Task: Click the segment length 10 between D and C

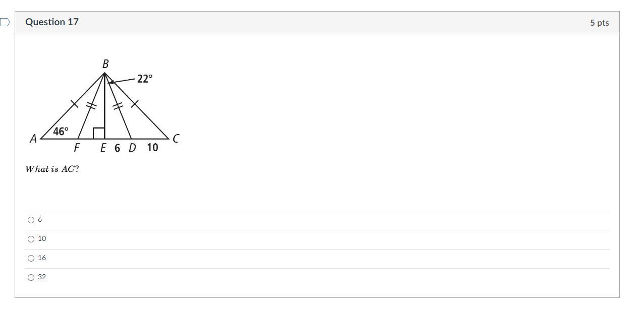Action: 152,148
